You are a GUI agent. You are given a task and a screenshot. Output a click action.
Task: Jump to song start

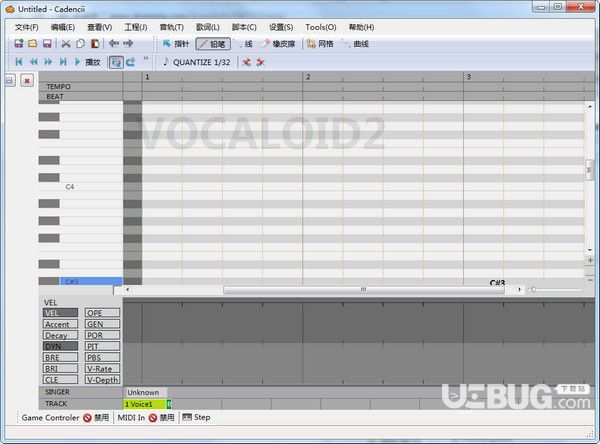point(18,62)
